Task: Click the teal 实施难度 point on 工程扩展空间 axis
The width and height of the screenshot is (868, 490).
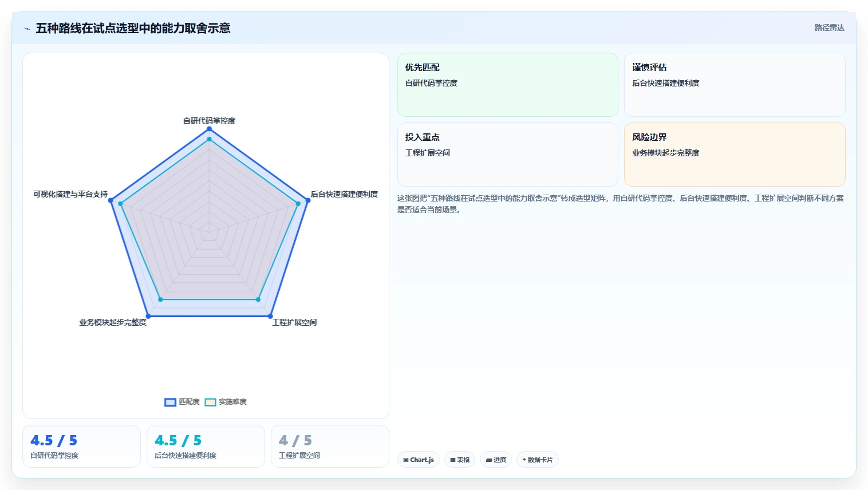Action: 258,299
